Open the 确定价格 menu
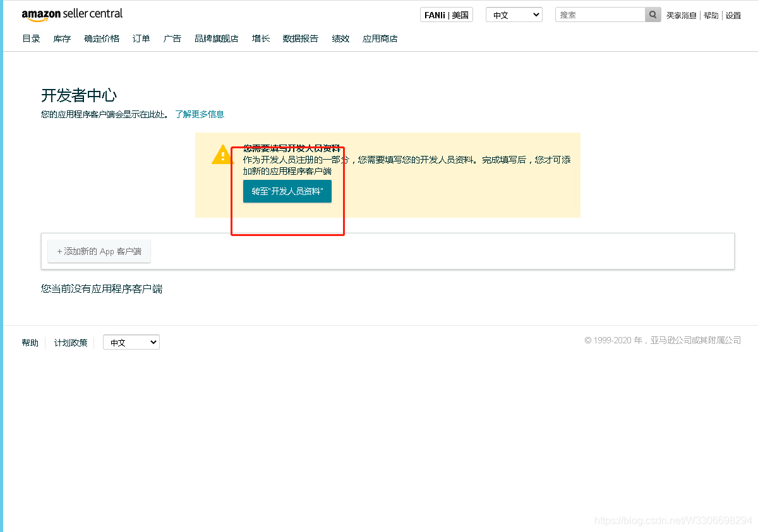758x532 pixels. (102, 38)
